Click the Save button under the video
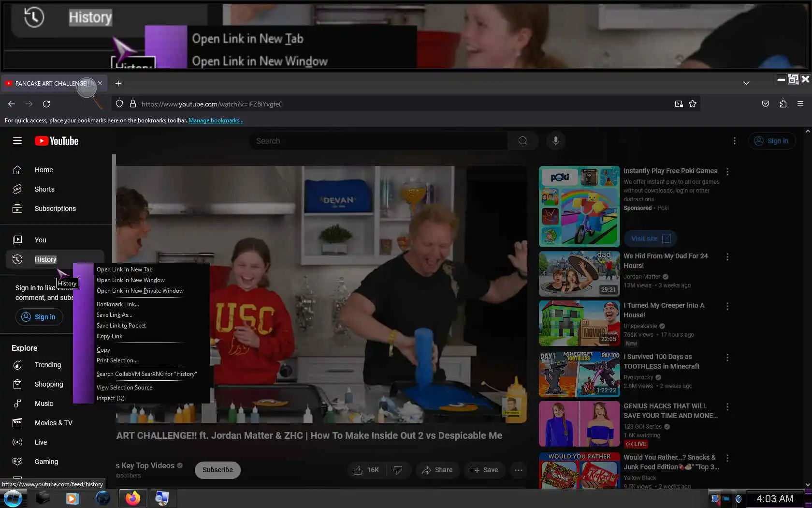 pyautogui.click(x=484, y=470)
